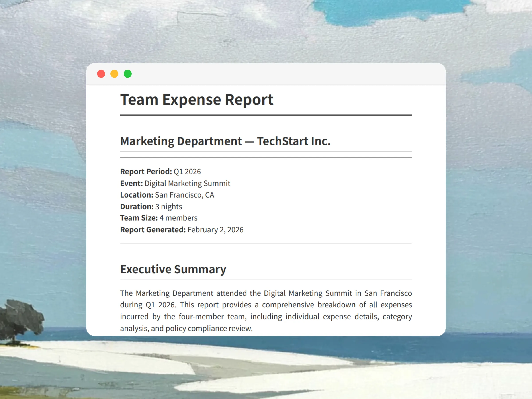Click the Duration label
This screenshot has width=532, height=399.
coord(137,207)
